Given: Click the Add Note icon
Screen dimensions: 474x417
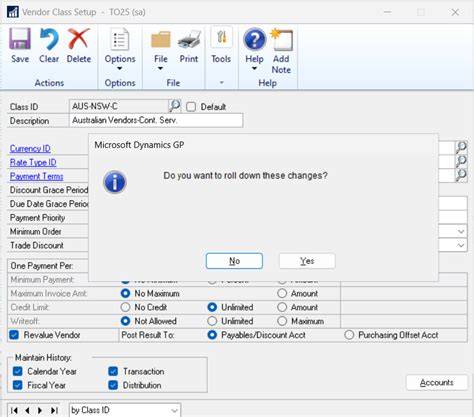Looking at the screenshot, I should point(282,40).
